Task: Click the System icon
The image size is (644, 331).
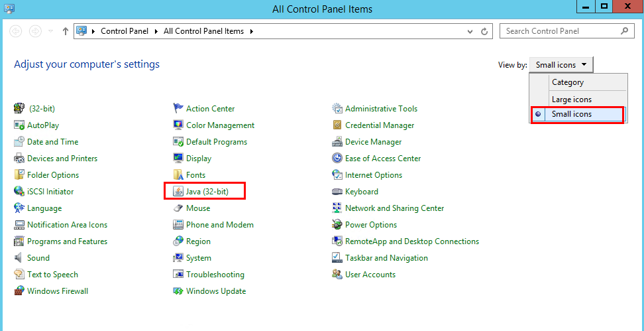Action: point(178,258)
